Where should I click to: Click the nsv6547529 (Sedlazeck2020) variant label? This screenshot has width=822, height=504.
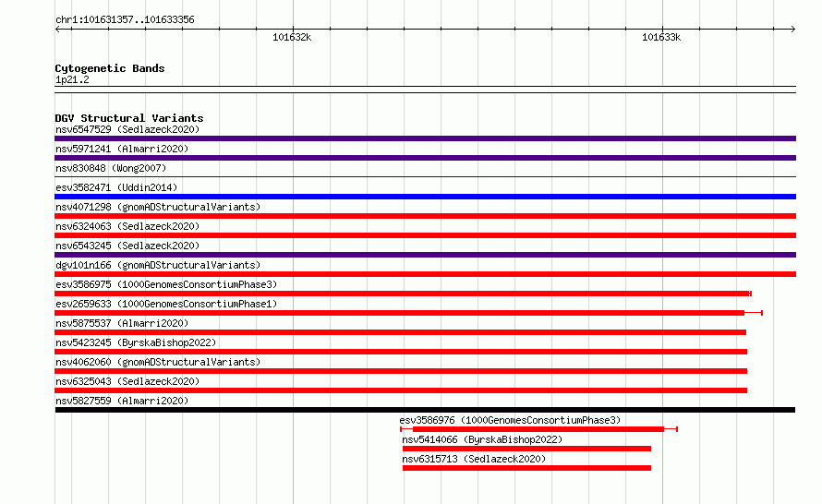(x=127, y=129)
